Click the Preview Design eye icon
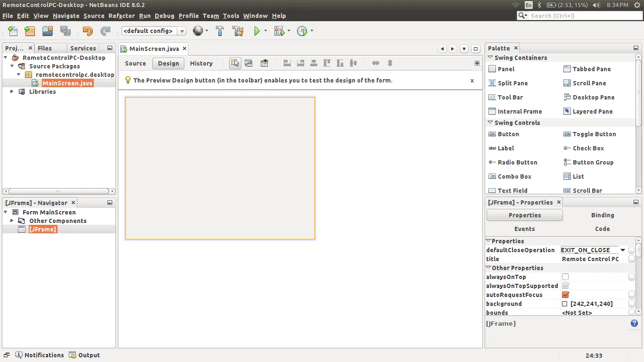644x362 pixels. [x=264, y=63]
